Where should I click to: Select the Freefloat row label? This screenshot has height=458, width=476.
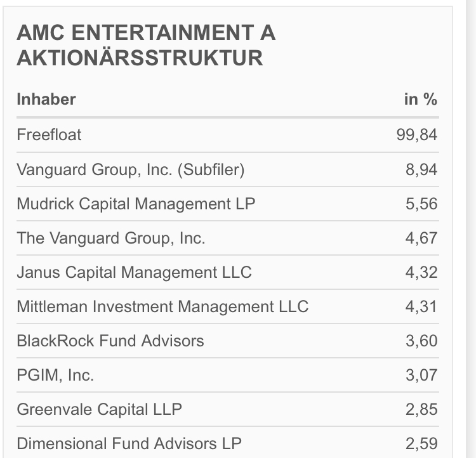49,135
